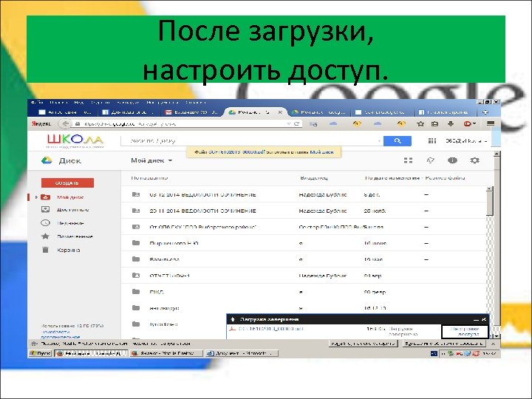This screenshot has height=399, width=532.
Task: Open the Журнал menu in Firefox
Action: 100,102
